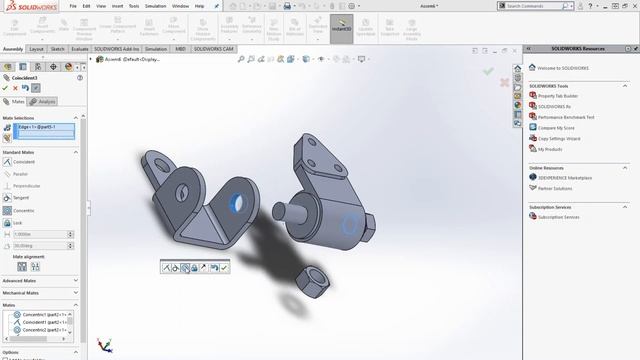Collapse the Mate Selections section
Image resolution: width=640 pixels, height=360 pixels.
[x=76, y=118]
